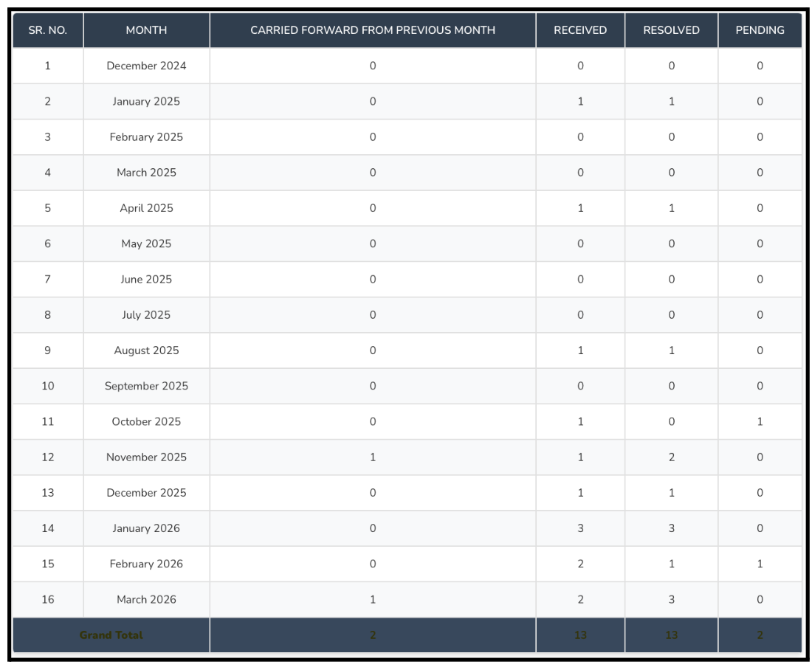Click the SR. NO. column header
Viewport: 812px width, 667px height.
click(47, 30)
